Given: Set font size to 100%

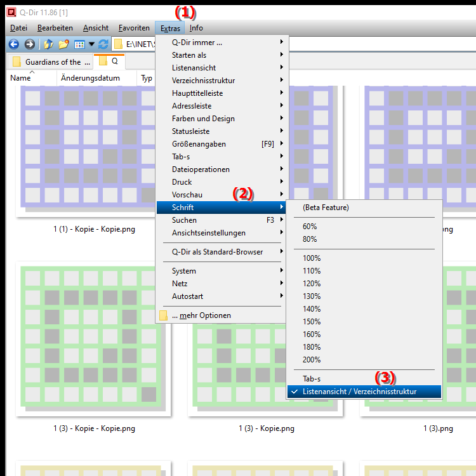Looking at the screenshot, I should tap(364, 258).
